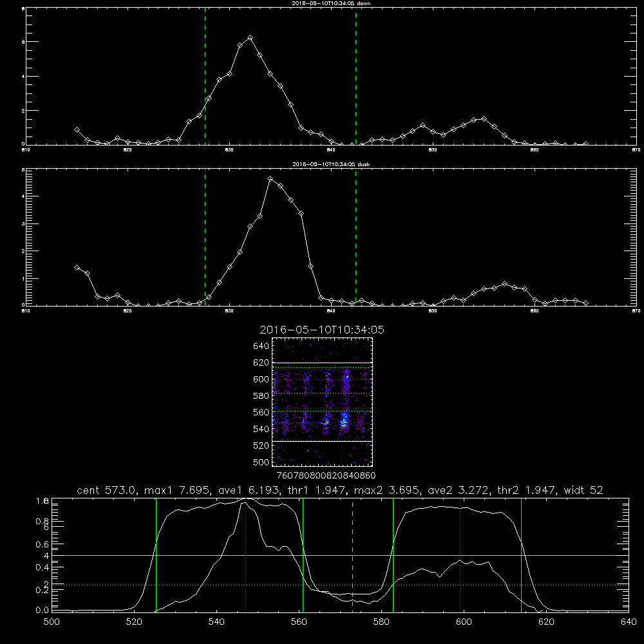Click the 620 label on bottom plot x-axis
Image resolution: width=644 pixels, height=644 pixels.
[x=546, y=622]
